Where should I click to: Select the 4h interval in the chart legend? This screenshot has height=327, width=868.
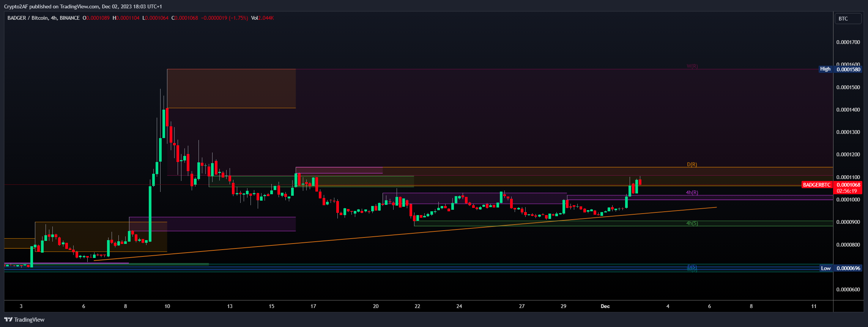pos(54,18)
